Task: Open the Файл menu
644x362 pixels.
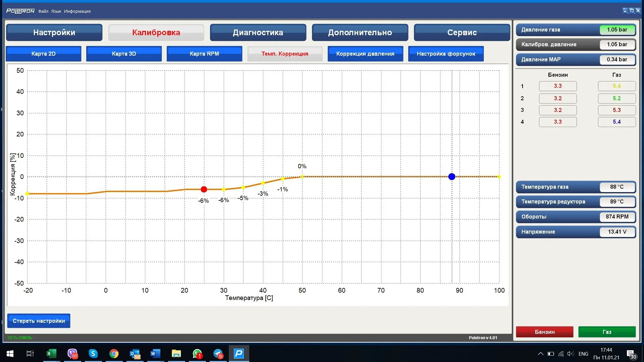Action: coord(43,11)
